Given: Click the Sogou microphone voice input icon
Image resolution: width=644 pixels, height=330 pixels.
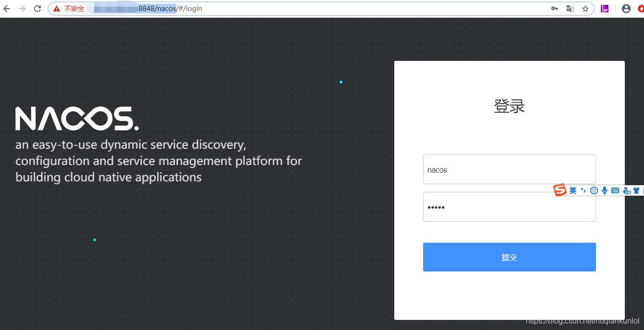Looking at the screenshot, I should (605, 190).
